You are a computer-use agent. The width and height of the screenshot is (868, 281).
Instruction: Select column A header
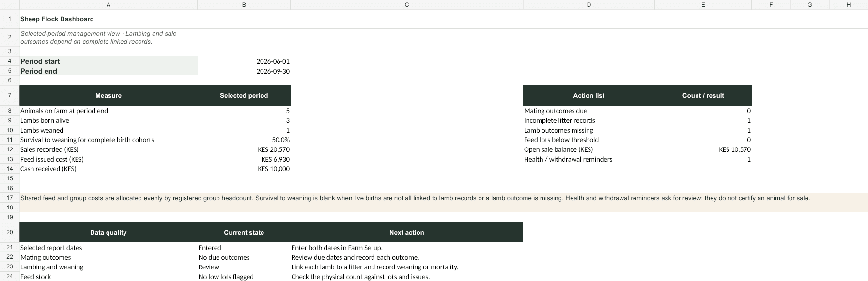[x=108, y=5]
